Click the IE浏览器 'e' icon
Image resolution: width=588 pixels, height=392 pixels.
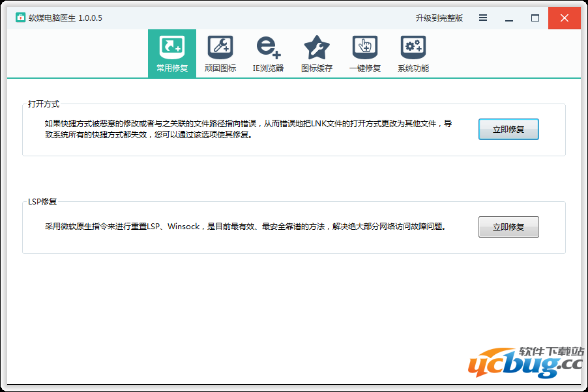point(268,47)
